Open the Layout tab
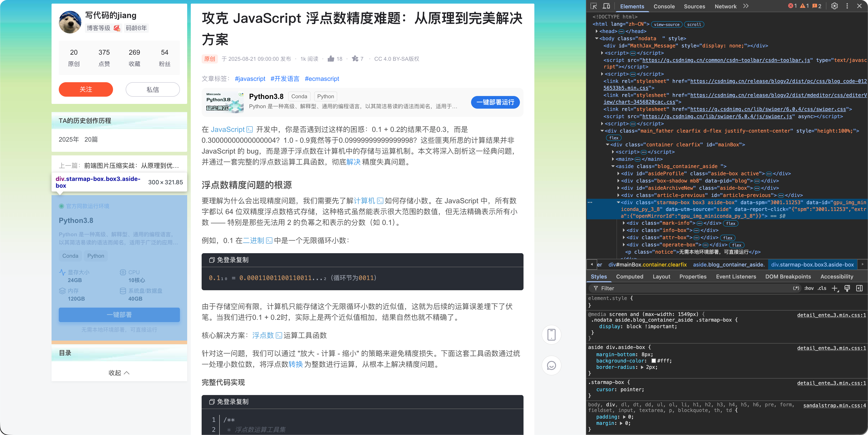 [661, 276]
